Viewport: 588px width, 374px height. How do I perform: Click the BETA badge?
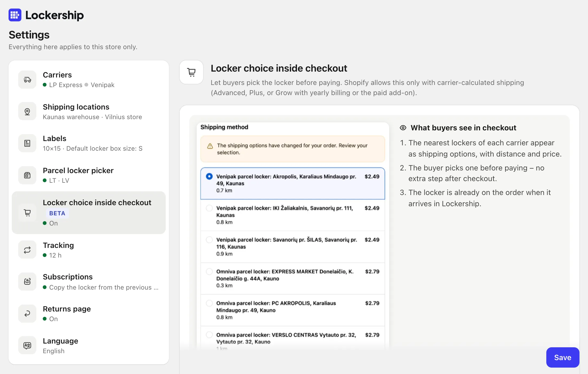pyautogui.click(x=57, y=213)
